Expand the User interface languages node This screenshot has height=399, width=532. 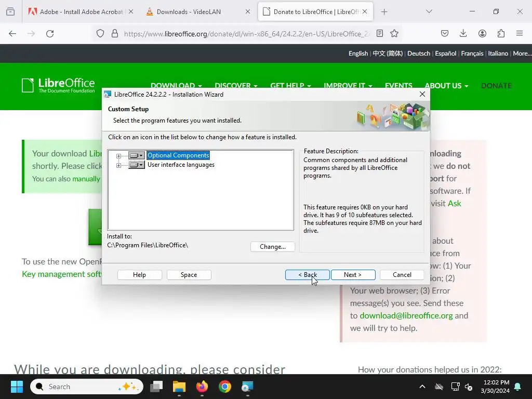point(118,165)
